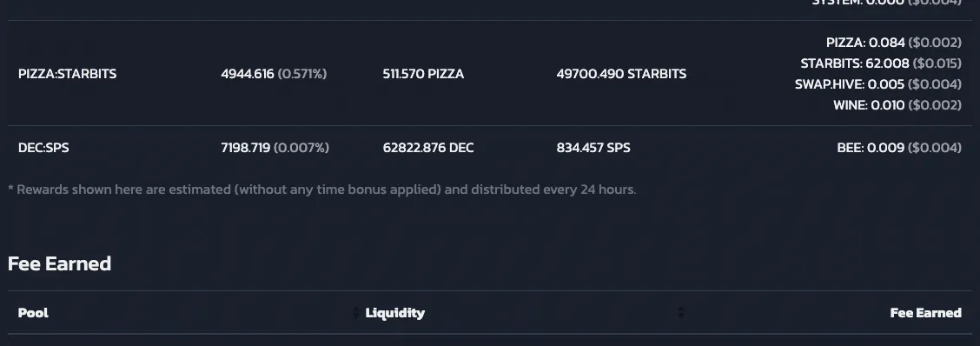Select the 49700.490 STARBITS amount
The image size is (980, 346).
(x=621, y=73)
